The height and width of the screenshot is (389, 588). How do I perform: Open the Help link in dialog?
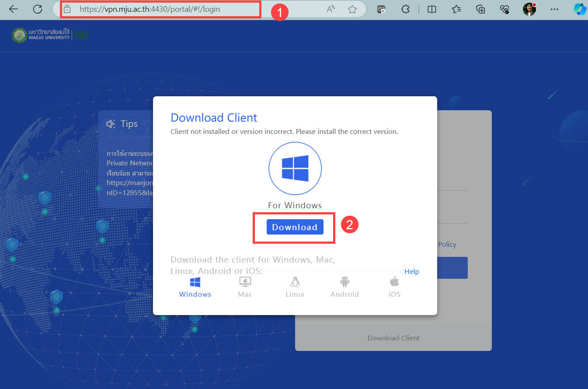point(411,272)
